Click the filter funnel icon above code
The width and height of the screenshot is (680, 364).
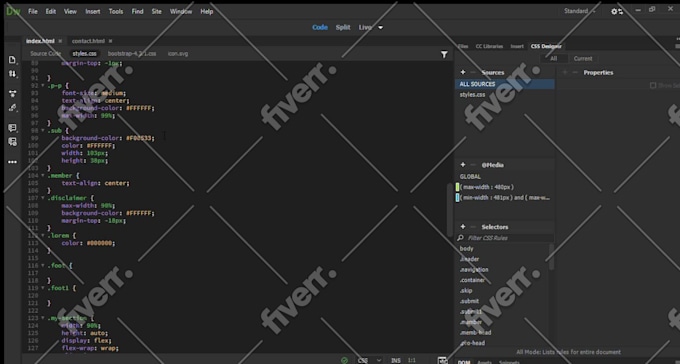tap(444, 54)
